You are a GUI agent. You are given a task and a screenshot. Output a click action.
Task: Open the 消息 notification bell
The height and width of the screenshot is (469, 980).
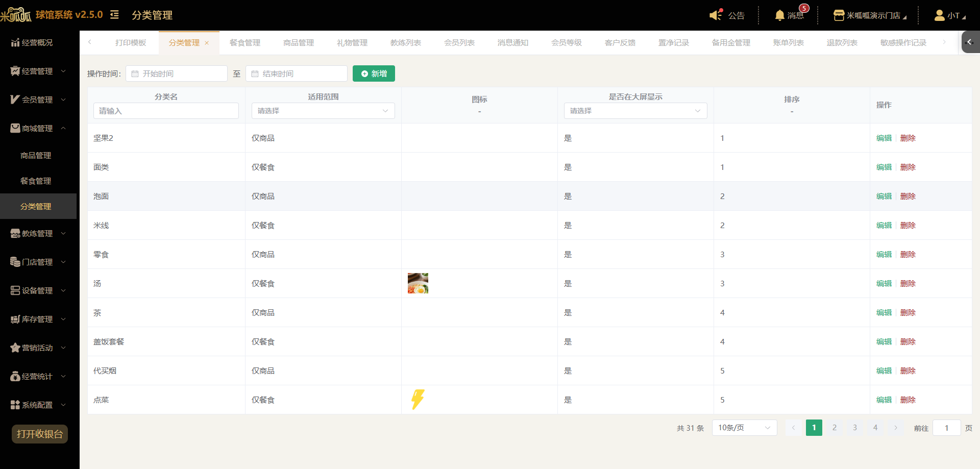[x=779, y=15]
